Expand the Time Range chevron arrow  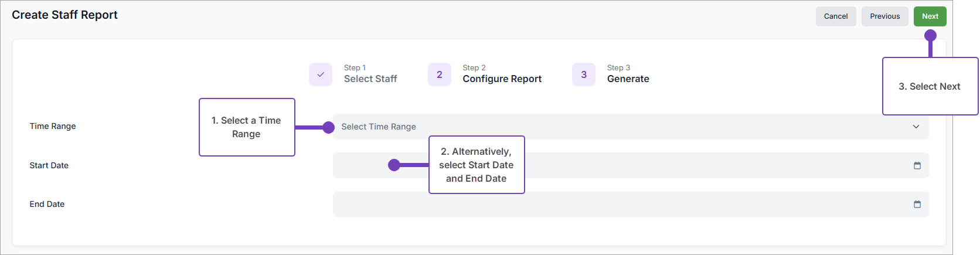(916, 127)
